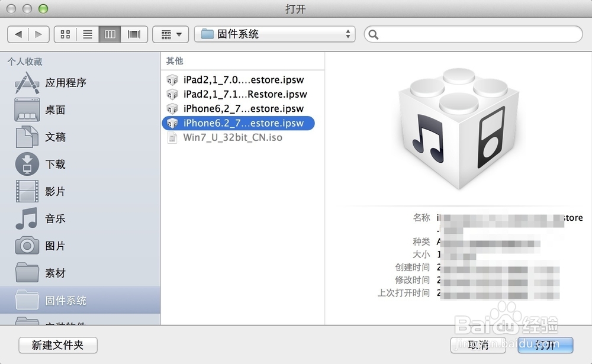The height and width of the screenshot is (364, 592).
Task: Click the film strip icon beside 影片
Action: 27,191
